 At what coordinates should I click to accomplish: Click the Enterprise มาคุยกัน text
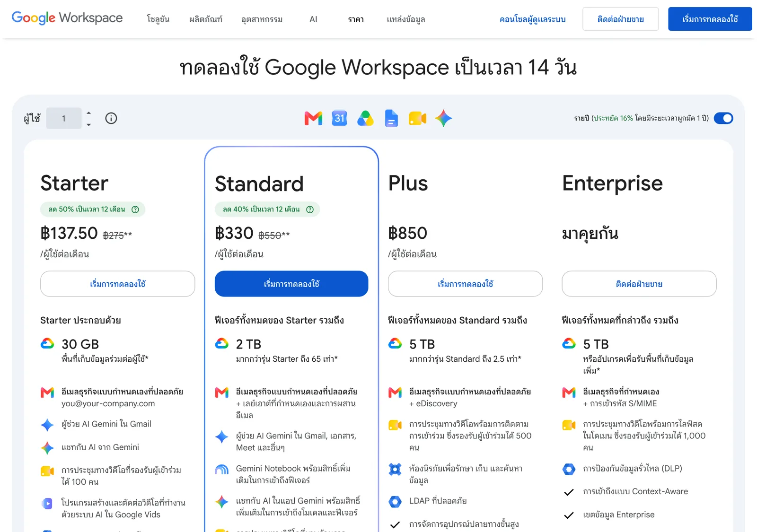(590, 234)
